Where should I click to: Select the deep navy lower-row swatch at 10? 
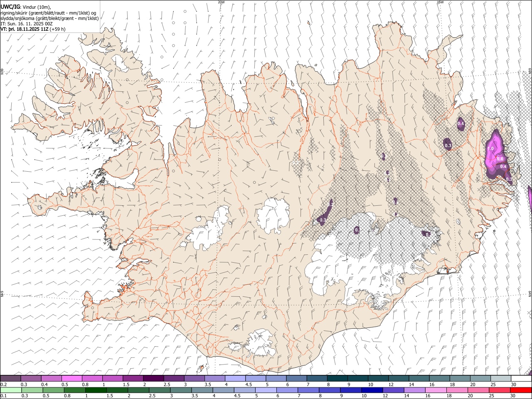(372, 390)
